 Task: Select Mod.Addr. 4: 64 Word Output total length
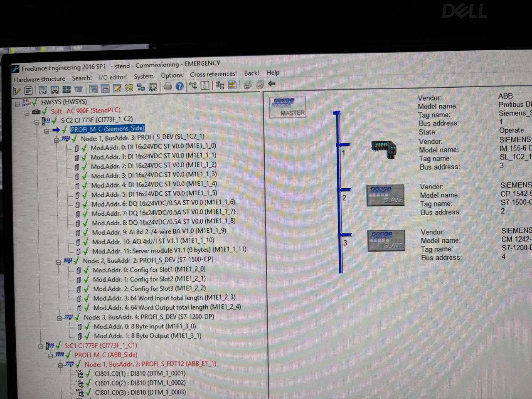[167, 308]
